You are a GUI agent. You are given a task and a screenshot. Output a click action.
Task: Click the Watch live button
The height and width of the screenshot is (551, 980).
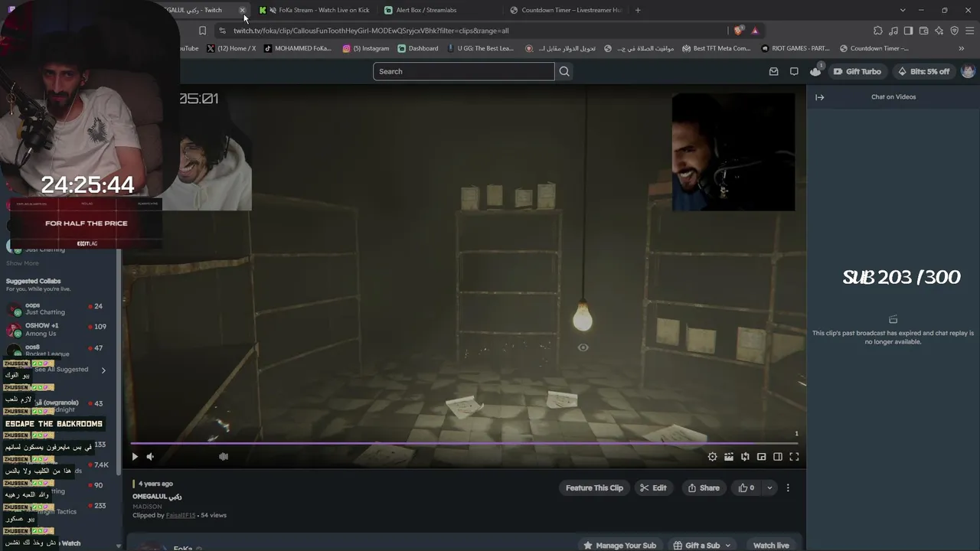[771, 545]
